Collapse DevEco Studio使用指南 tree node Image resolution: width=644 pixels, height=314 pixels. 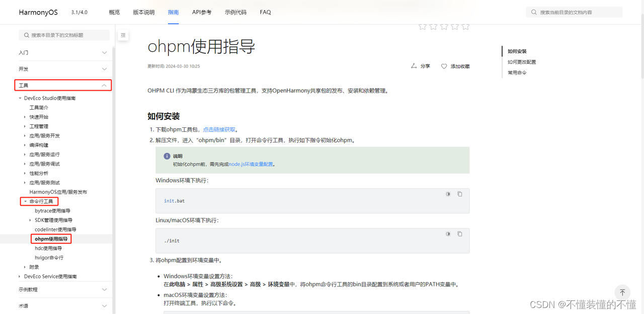pyautogui.click(x=20, y=98)
